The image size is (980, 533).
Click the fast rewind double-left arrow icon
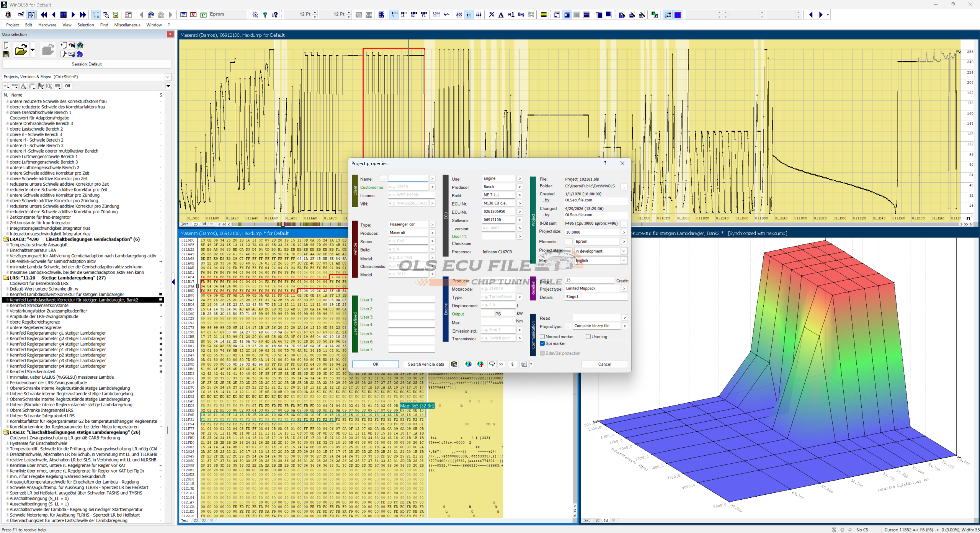44,15
